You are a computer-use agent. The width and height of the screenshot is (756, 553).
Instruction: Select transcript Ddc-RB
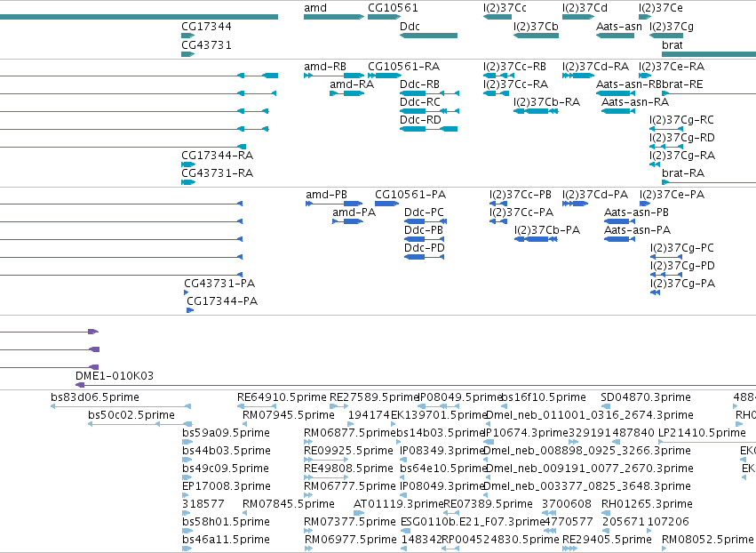pyautogui.click(x=430, y=93)
